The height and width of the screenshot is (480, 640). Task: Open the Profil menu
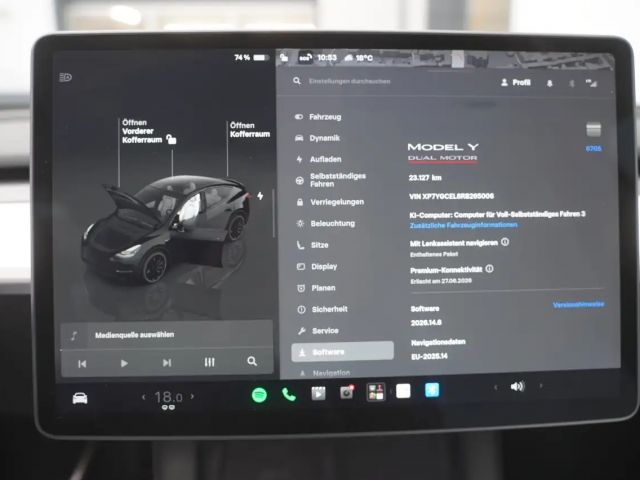click(516, 82)
